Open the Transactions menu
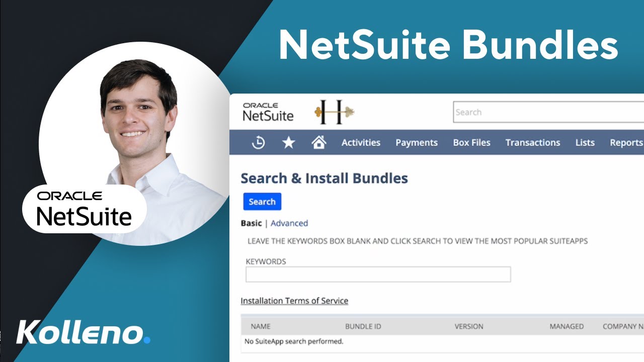This screenshot has width=644, height=362. point(532,142)
